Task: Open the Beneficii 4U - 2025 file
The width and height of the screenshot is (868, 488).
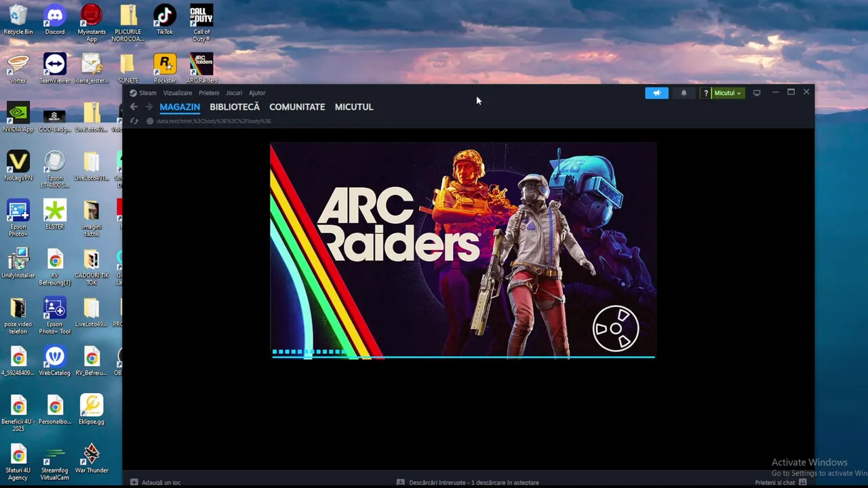Action: click(x=18, y=414)
